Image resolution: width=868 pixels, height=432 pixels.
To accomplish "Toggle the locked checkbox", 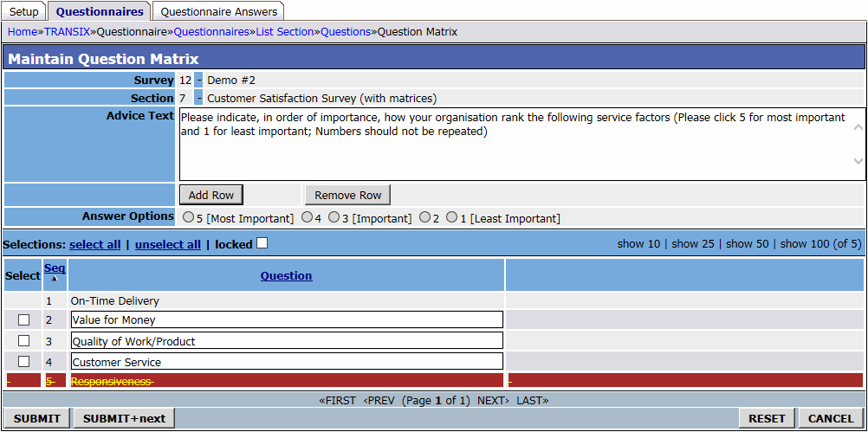I will click(262, 244).
